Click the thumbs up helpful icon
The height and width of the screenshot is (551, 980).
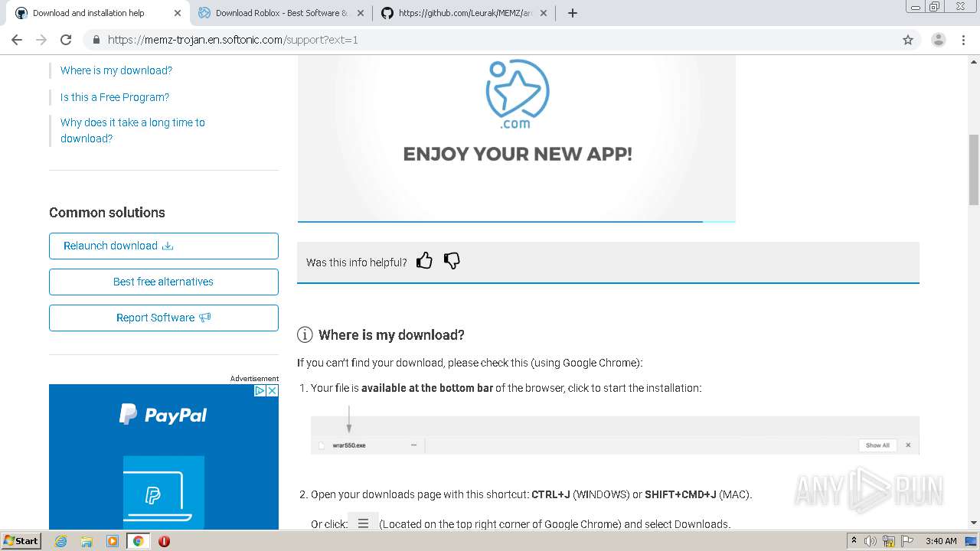424,261
